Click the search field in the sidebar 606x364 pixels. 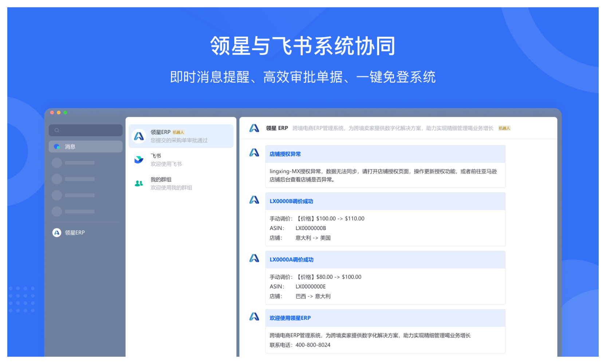86,130
